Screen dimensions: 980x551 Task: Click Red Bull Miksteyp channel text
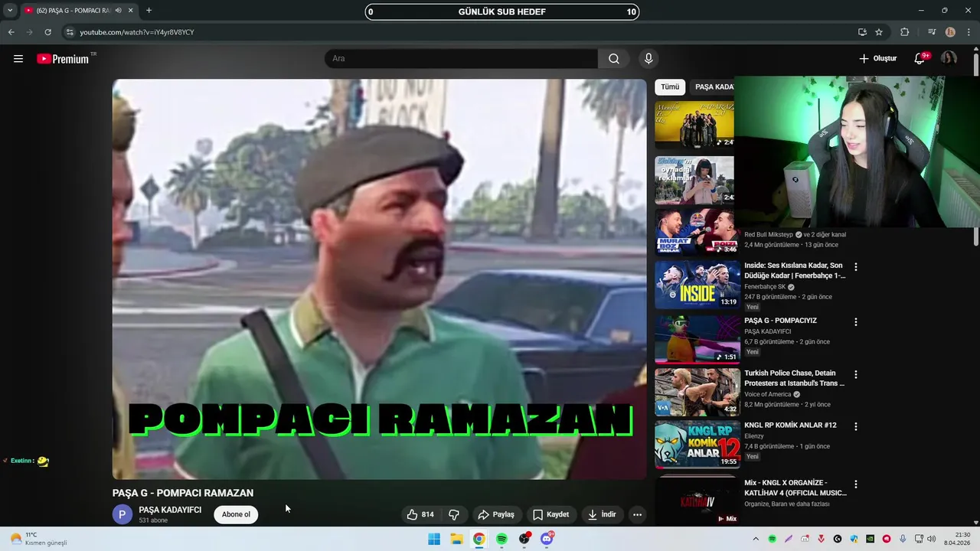coord(769,235)
